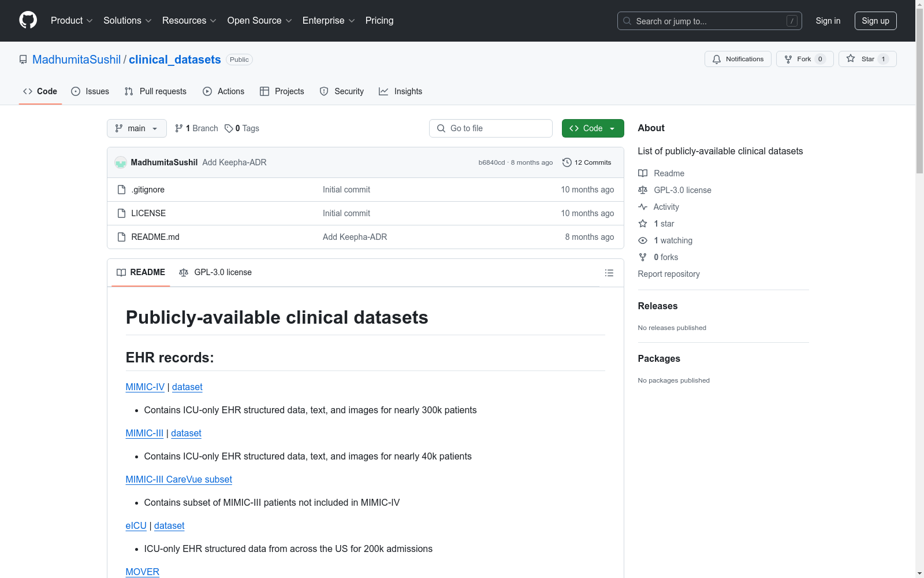Screen dimensions: 924x578
Task: Open the MOVER link
Action: pos(143,572)
